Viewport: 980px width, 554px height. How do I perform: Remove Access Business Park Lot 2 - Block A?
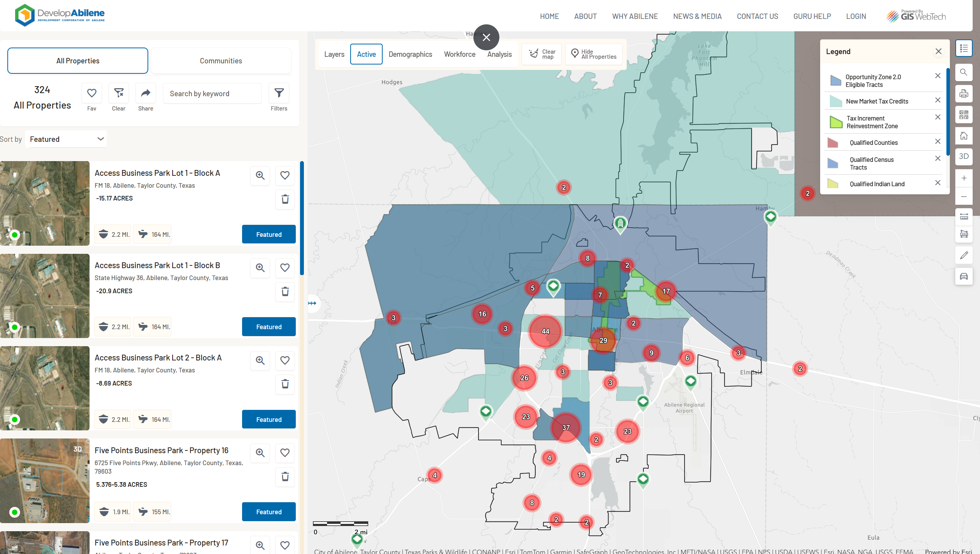coord(285,384)
